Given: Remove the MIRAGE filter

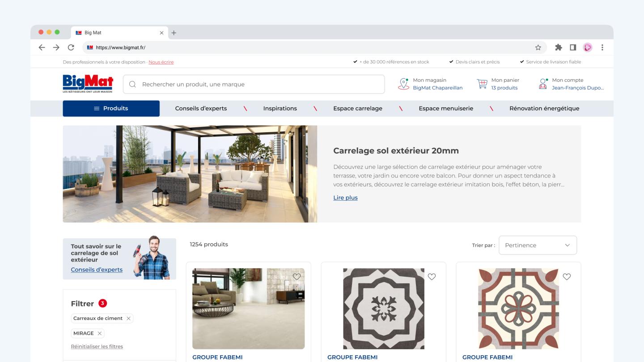Looking at the screenshot, I should [99, 333].
